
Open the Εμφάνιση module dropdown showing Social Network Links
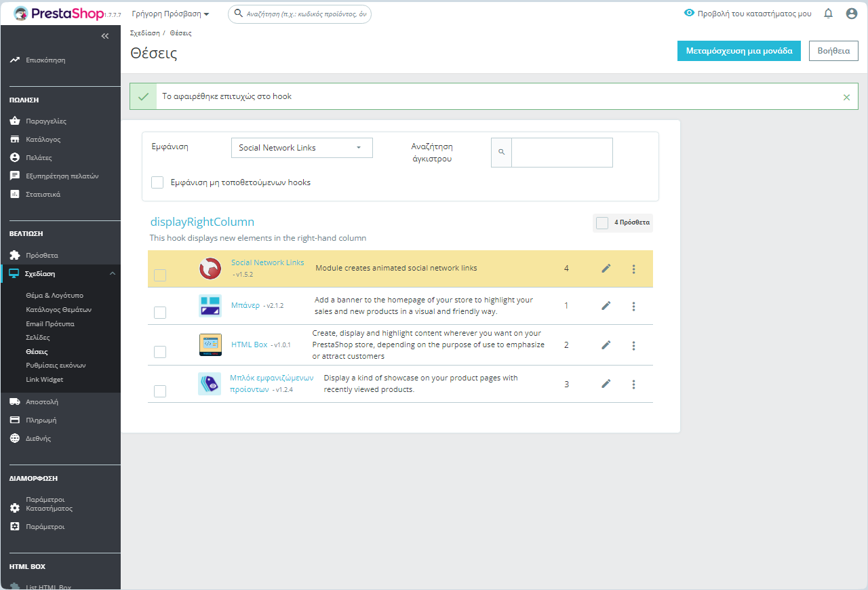click(x=302, y=148)
